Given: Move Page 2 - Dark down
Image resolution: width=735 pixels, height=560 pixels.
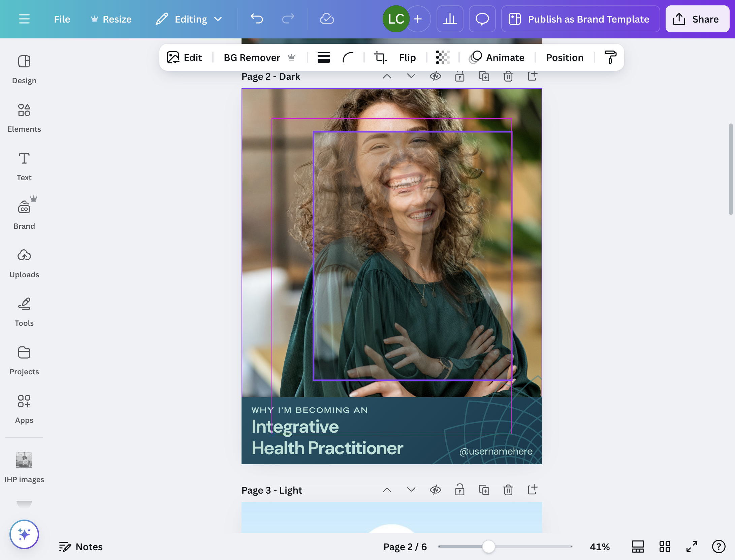Looking at the screenshot, I should [411, 76].
